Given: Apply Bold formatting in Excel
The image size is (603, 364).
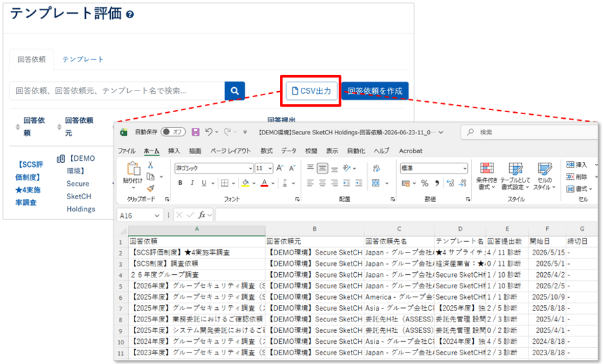Looking at the screenshot, I should 180,183.
